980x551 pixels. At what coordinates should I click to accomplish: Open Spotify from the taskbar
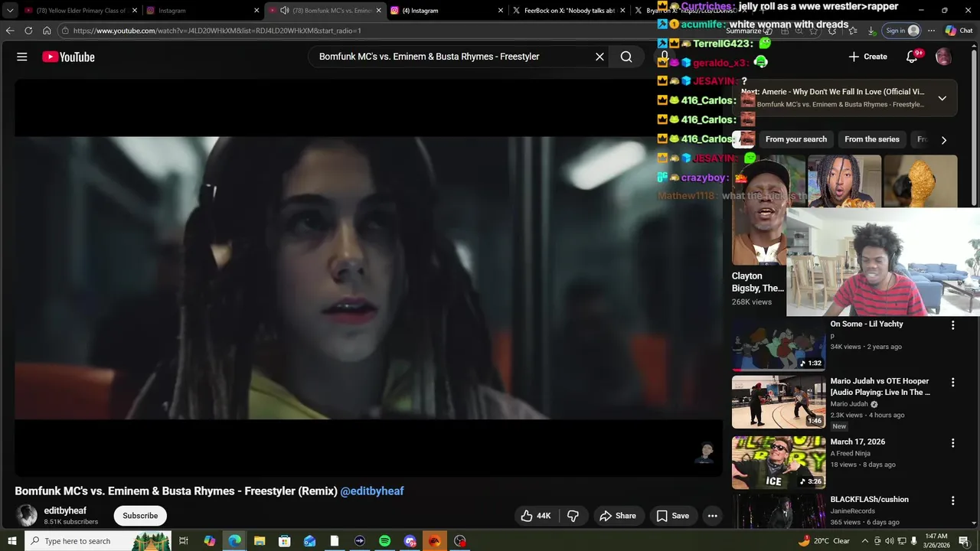[x=384, y=541]
